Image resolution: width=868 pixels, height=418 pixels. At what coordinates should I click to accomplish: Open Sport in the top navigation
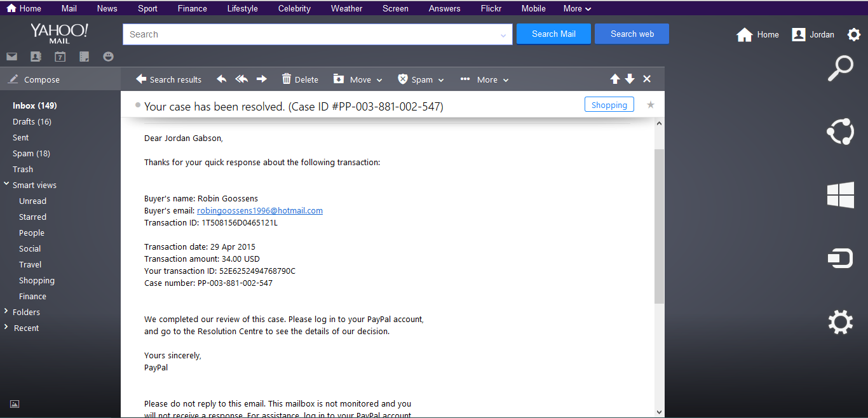[x=147, y=8]
